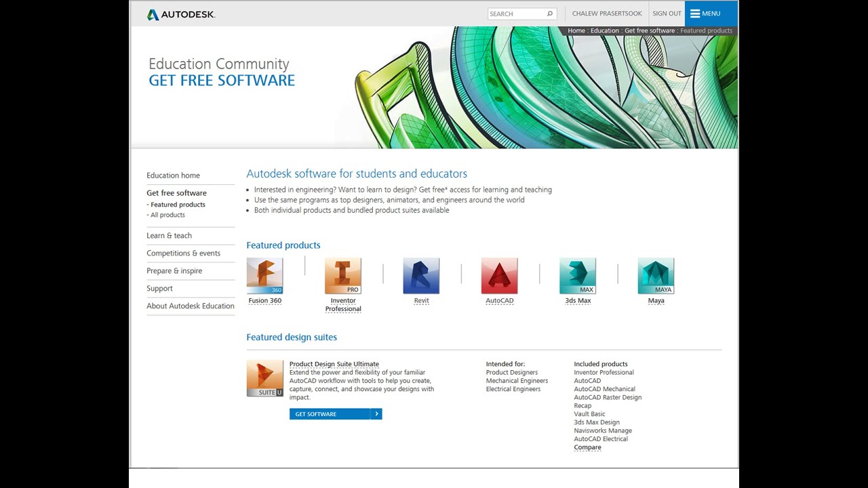Open the Maya product icon
Viewport: 868px width, 488px height.
point(656,276)
